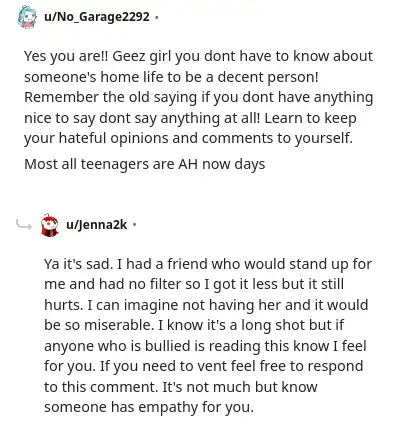Click the line 'for you. If you need to vent'
Image resolution: width=400 pixels, height=443 pixels.
(204, 366)
